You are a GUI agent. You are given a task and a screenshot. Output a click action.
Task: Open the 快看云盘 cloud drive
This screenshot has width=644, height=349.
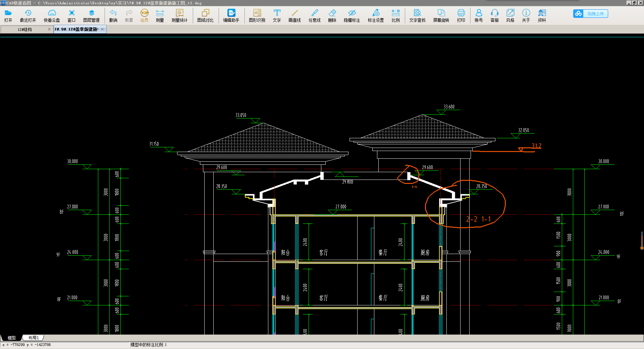pos(52,16)
